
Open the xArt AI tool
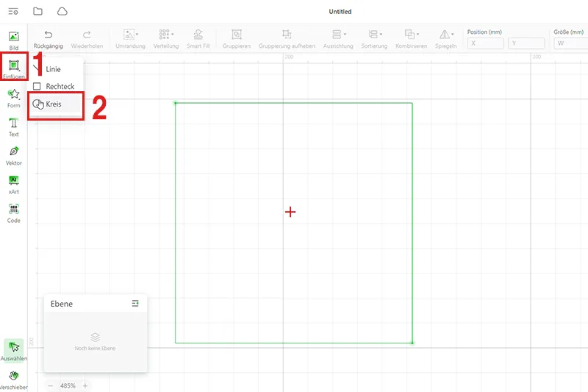click(x=14, y=185)
